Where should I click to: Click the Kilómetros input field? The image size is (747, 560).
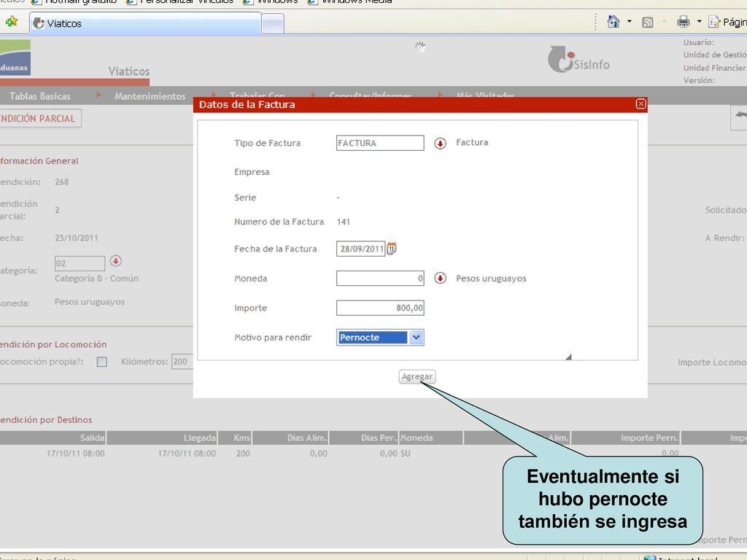pyautogui.click(x=182, y=362)
